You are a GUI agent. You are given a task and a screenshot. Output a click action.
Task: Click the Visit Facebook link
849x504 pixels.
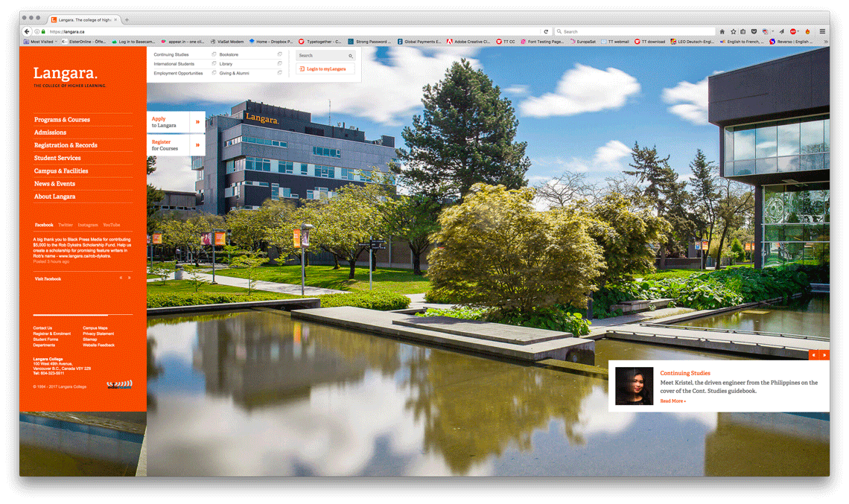tap(48, 278)
